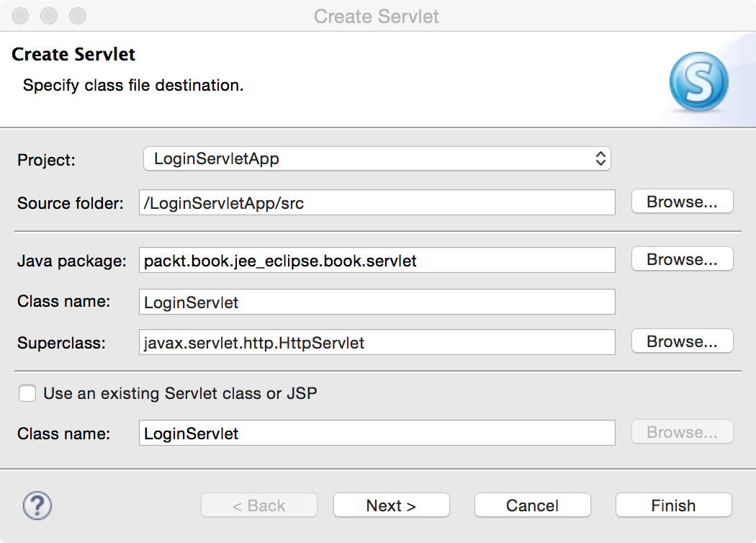Focus the Class name field below the checkbox

(x=377, y=434)
